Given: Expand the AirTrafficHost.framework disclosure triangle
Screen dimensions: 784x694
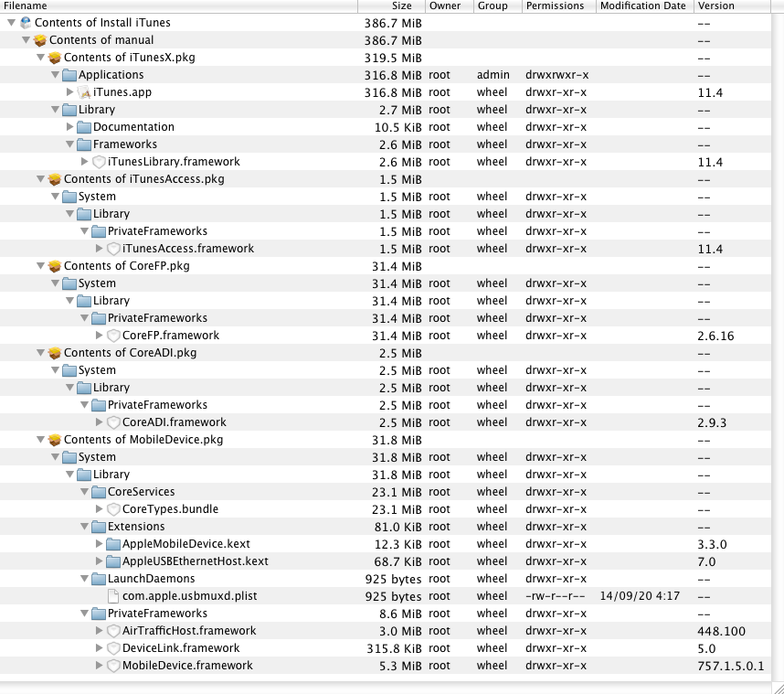Looking at the screenshot, I should click(100, 631).
